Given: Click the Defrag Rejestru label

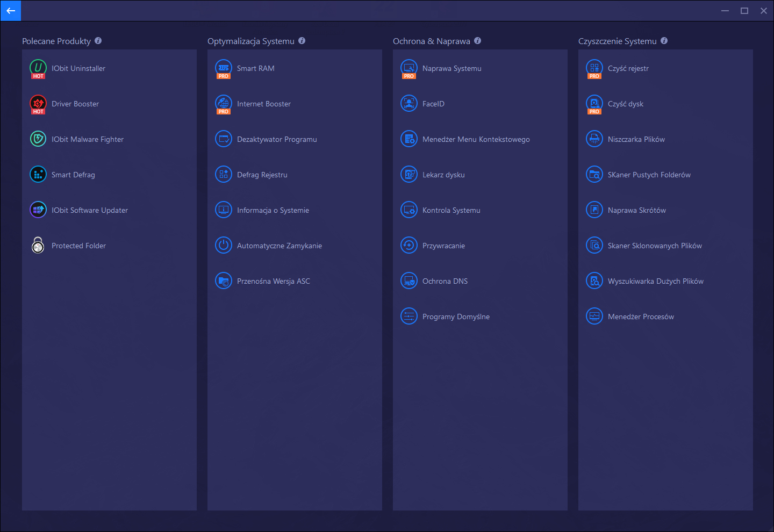Looking at the screenshot, I should (262, 175).
